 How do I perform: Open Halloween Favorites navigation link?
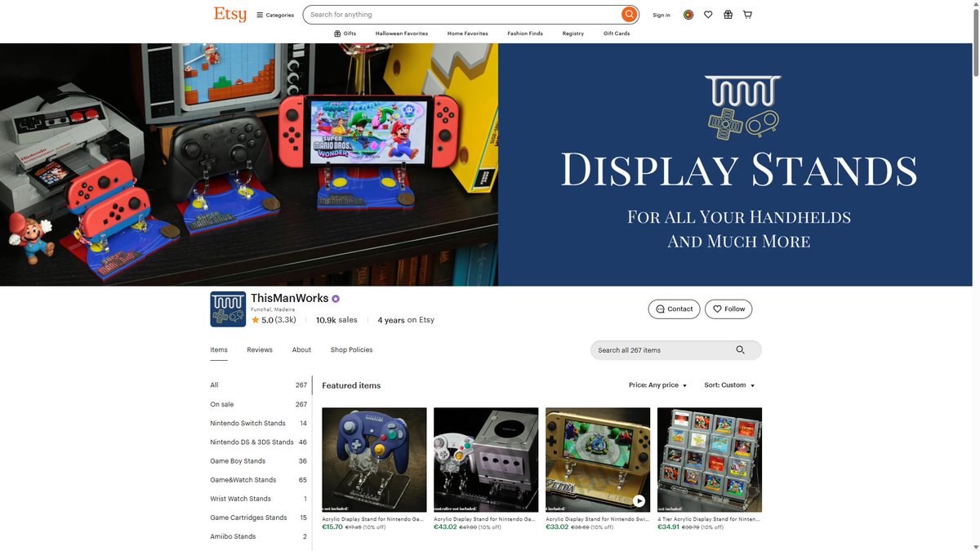[x=402, y=33]
